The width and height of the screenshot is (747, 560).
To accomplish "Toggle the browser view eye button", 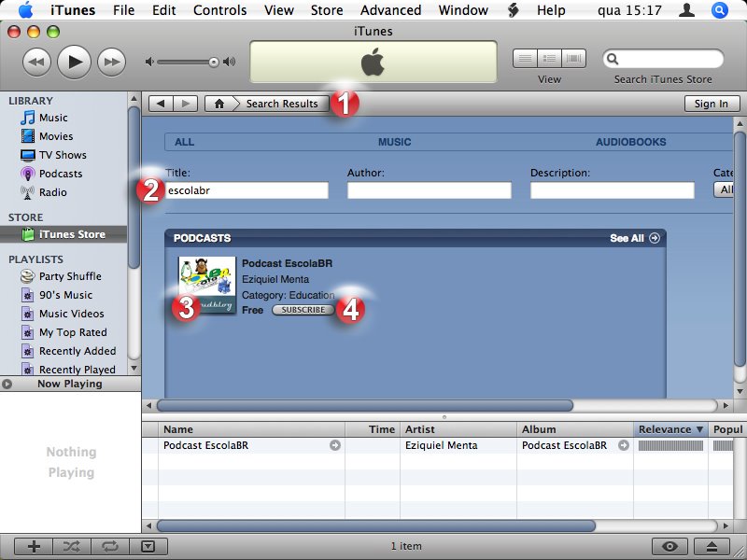I will [x=669, y=546].
